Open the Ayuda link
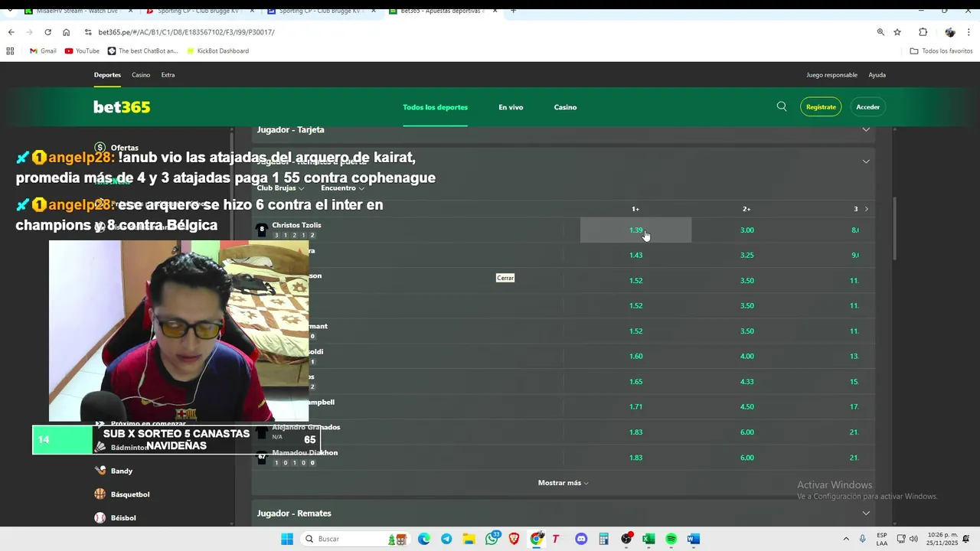 coord(877,75)
